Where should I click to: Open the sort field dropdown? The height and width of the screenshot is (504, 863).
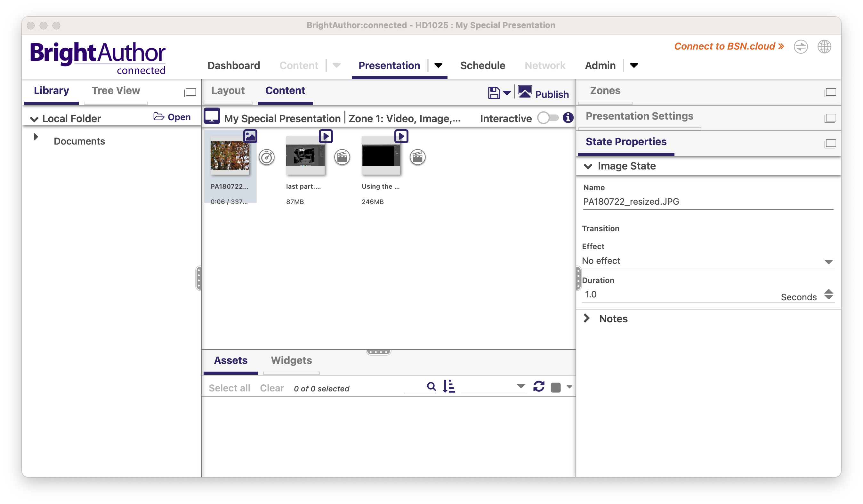(494, 386)
